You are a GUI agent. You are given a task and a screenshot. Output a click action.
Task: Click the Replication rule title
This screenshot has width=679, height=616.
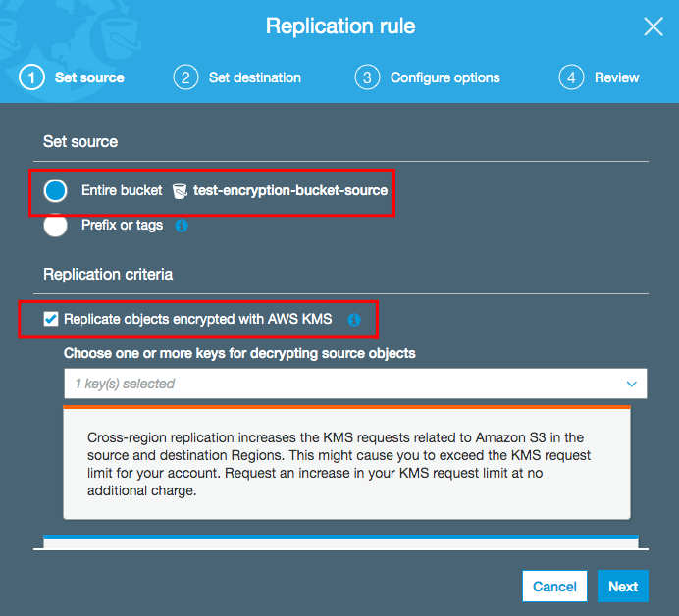(340, 26)
